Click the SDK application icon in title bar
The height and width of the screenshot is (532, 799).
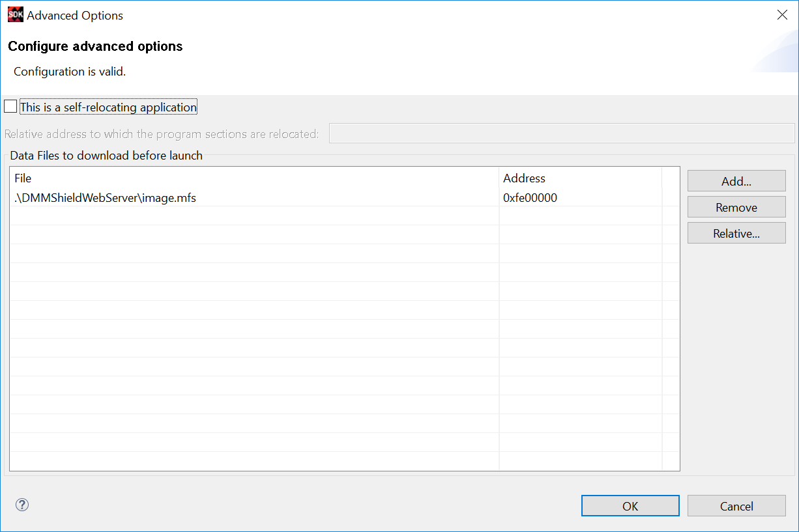tap(15, 15)
